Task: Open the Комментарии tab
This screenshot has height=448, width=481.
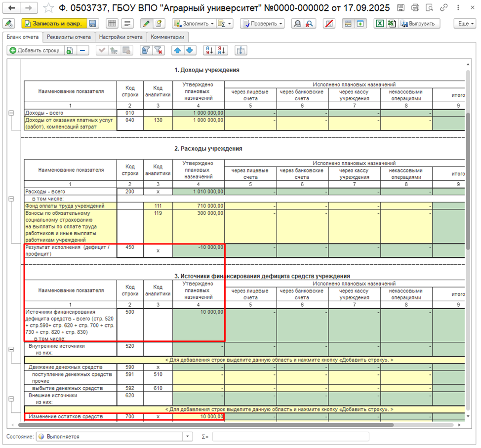Action: [x=167, y=37]
